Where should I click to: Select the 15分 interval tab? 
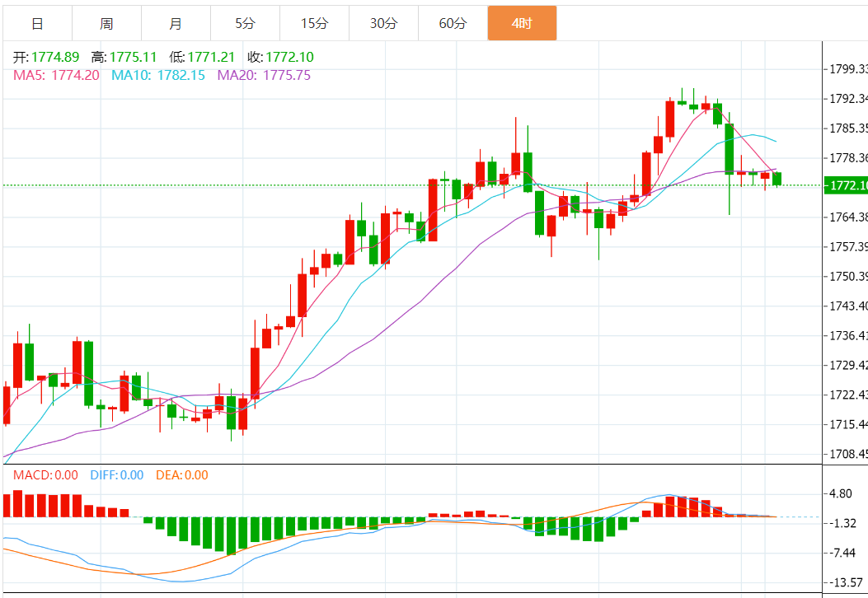[314, 23]
